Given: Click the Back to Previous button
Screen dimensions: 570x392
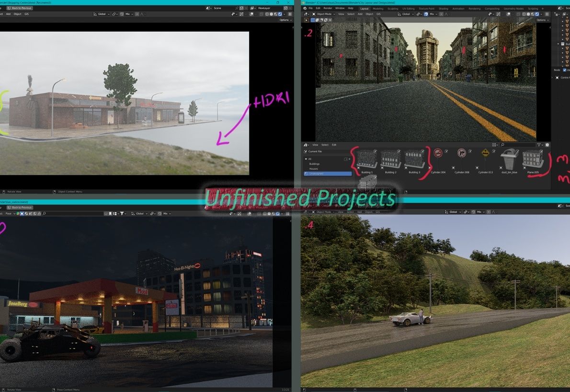Looking at the screenshot, I should [x=20, y=8].
